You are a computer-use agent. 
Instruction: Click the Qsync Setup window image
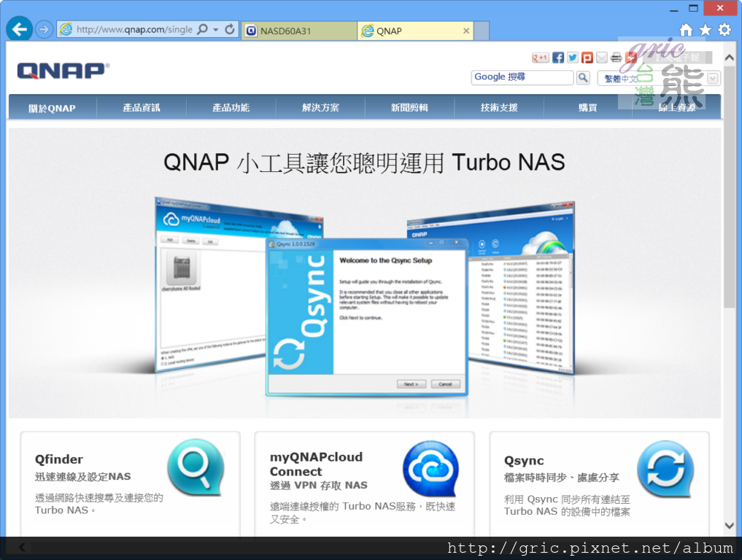tap(367, 317)
